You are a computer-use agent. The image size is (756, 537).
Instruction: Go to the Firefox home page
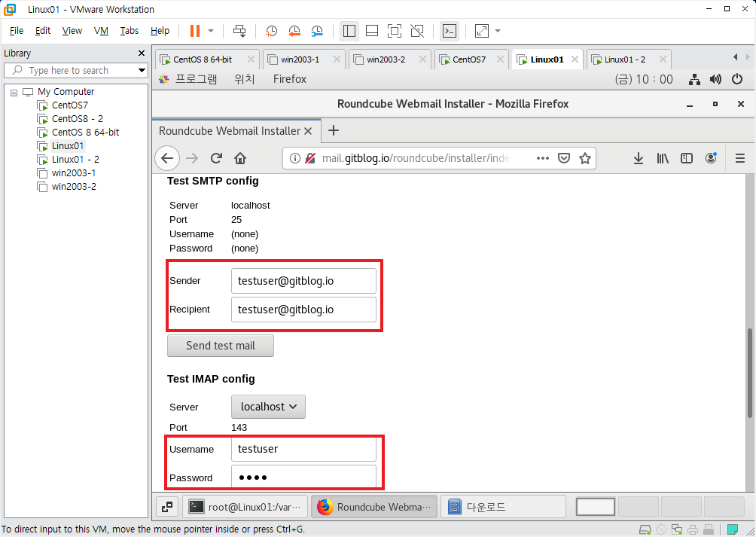[x=240, y=158]
